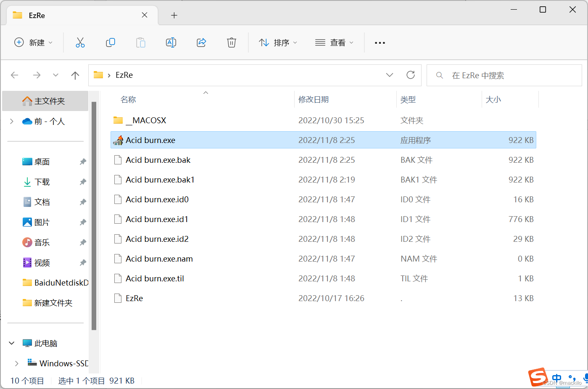The height and width of the screenshot is (389, 588).
Task: Close the EzRe tab
Action: coord(145,15)
